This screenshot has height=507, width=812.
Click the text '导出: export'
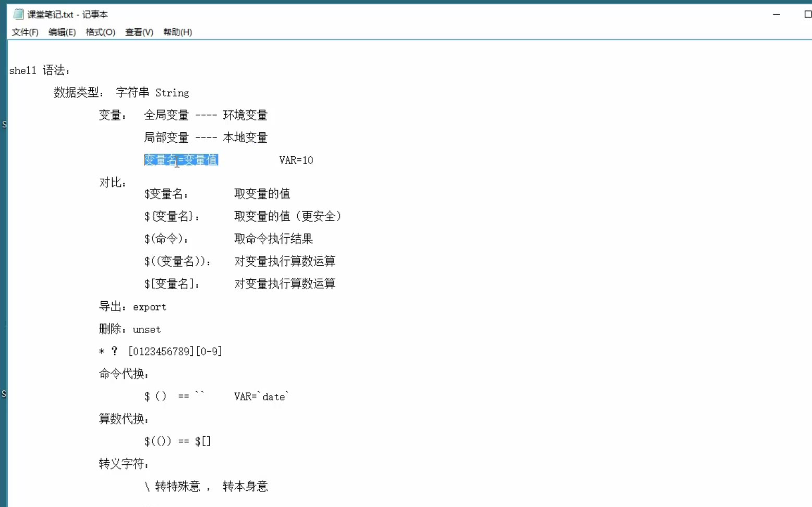(132, 307)
